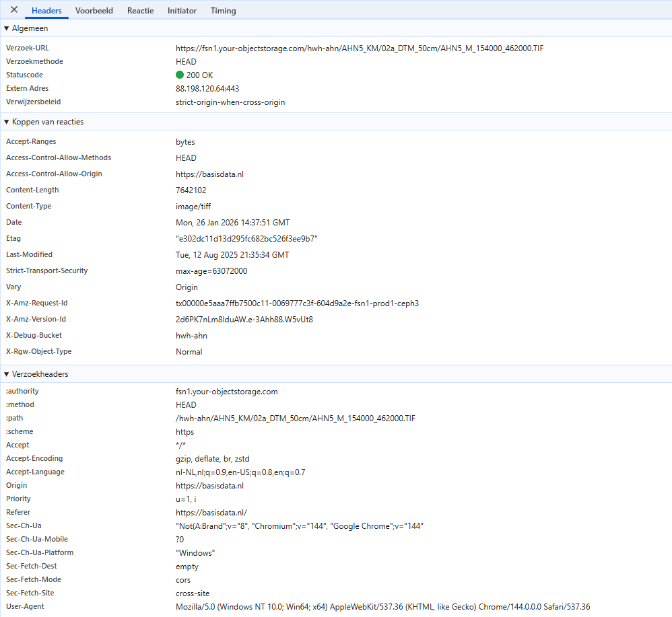The width and height of the screenshot is (672, 617).
Task: Close the request details panel
Action: pos(14,10)
